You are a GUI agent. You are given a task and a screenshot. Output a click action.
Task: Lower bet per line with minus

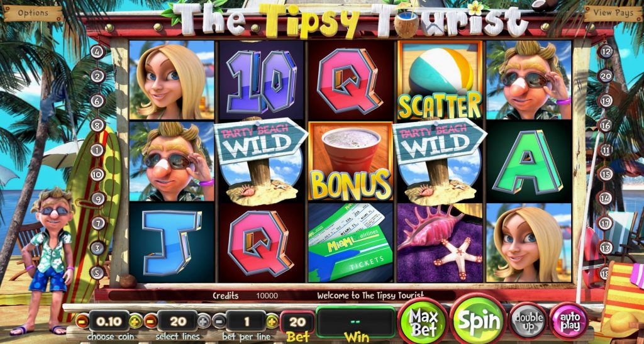pyautogui.click(x=219, y=321)
